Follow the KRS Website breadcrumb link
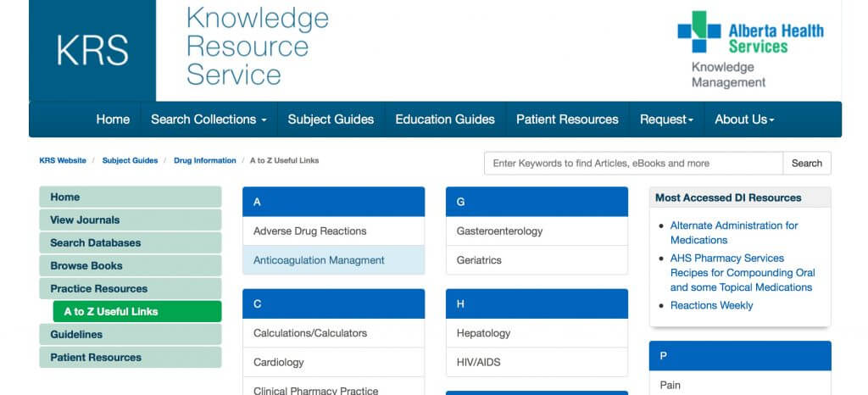868x395 pixels. point(63,160)
